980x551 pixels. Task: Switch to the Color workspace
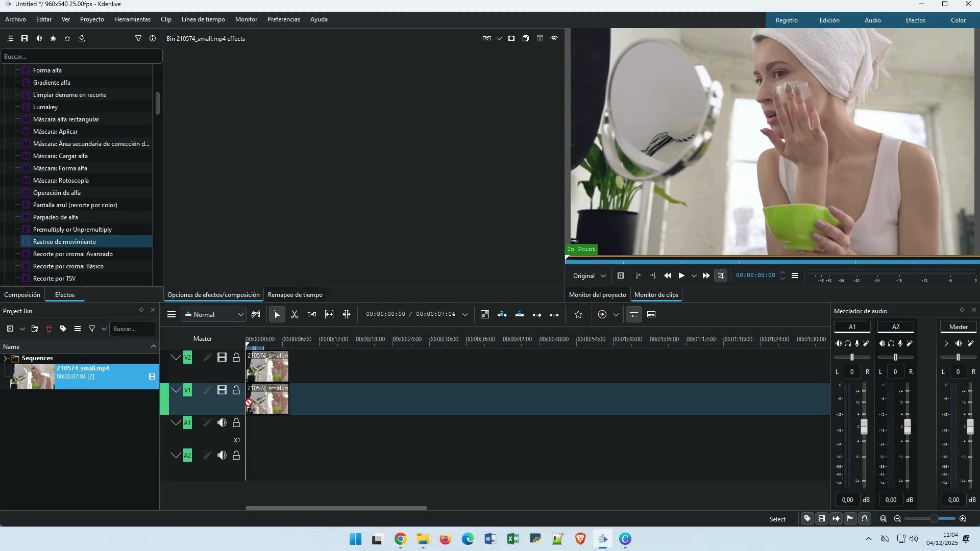[958, 20]
